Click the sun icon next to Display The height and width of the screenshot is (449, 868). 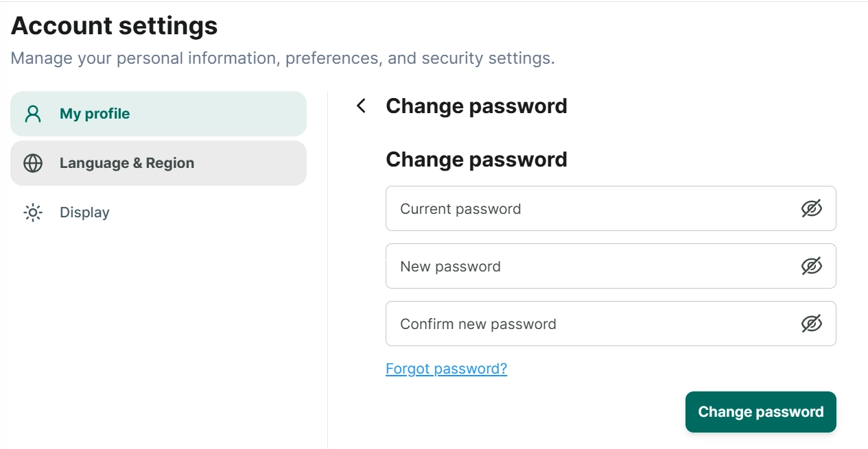point(33,213)
